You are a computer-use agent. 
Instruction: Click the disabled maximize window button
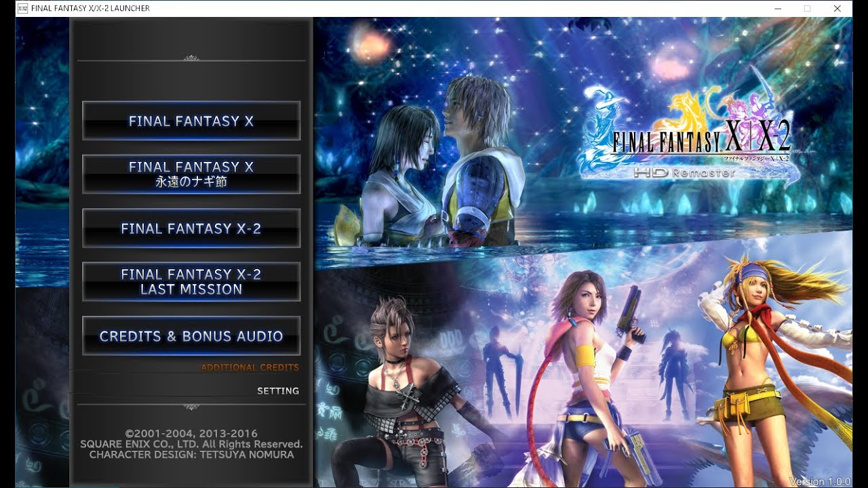(807, 8)
